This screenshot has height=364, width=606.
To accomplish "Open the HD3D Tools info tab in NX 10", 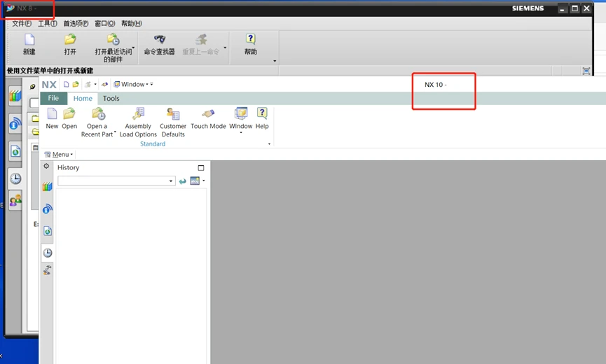I will (x=47, y=209).
